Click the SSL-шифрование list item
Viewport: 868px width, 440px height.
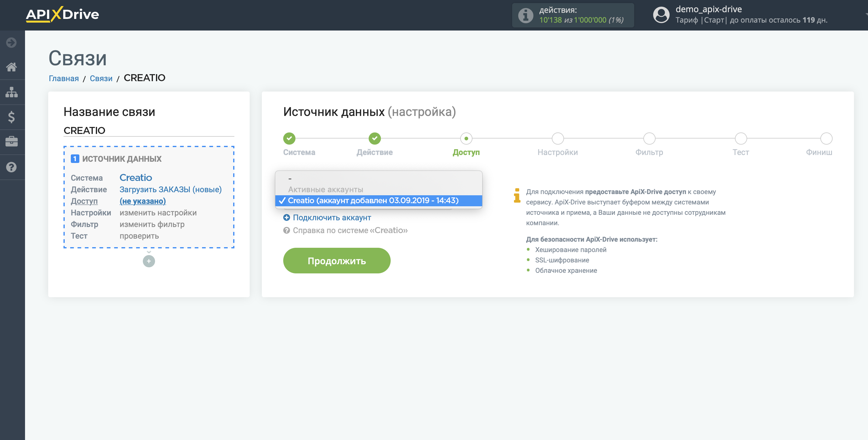(562, 260)
